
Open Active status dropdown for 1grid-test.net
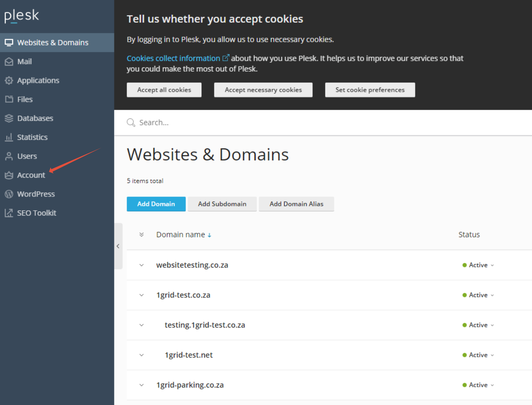[x=478, y=355]
